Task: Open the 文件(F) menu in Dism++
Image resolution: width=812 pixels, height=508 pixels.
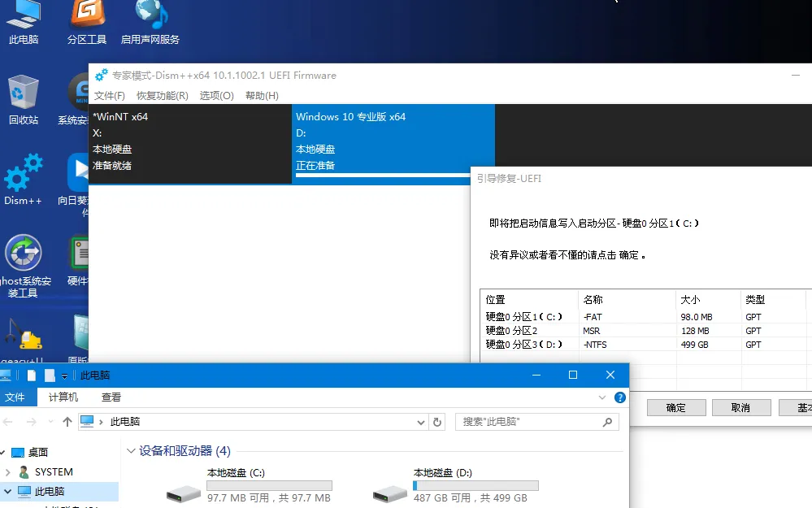Action: [109, 96]
